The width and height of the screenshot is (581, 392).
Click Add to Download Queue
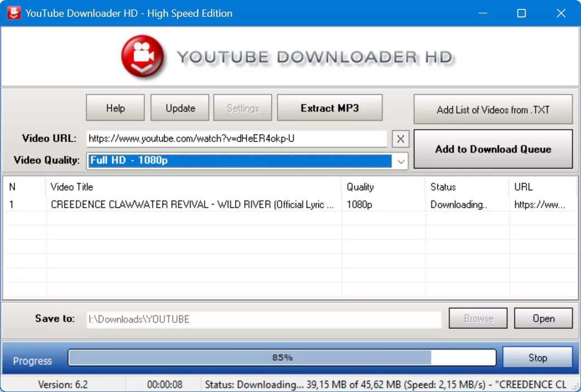pyautogui.click(x=493, y=149)
